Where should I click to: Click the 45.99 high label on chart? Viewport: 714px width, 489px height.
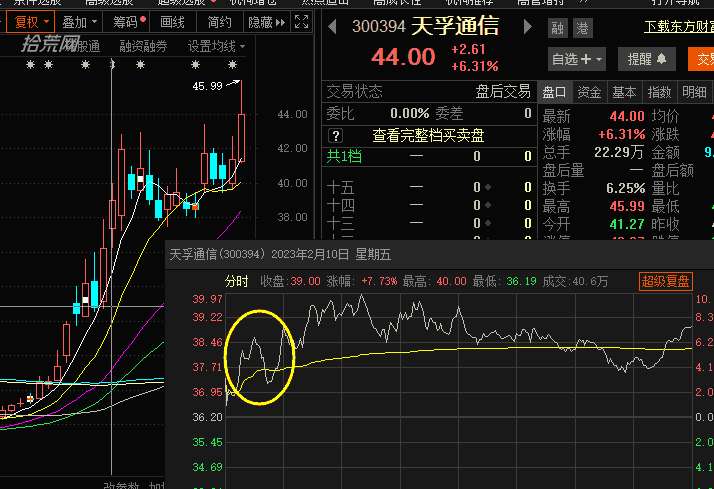click(x=207, y=86)
